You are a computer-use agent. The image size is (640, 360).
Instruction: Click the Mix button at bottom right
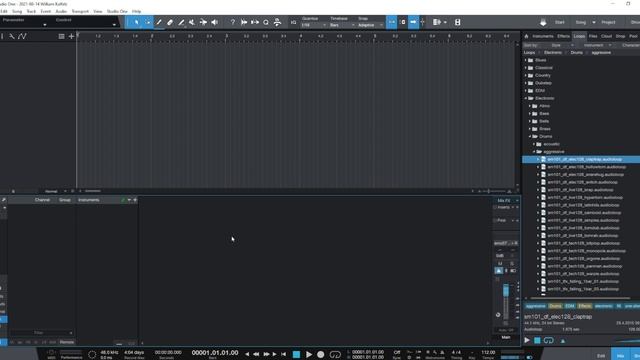[x=620, y=356]
